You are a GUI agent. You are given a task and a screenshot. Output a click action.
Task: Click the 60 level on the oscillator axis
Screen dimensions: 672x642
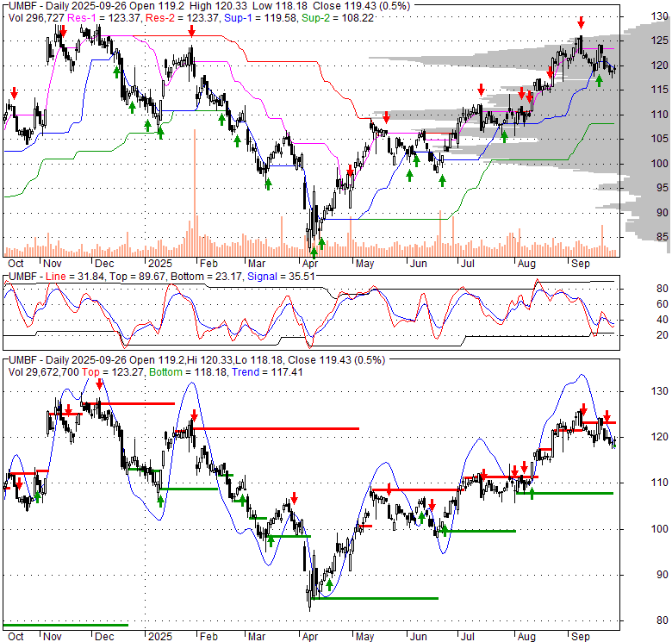pyautogui.click(x=663, y=304)
